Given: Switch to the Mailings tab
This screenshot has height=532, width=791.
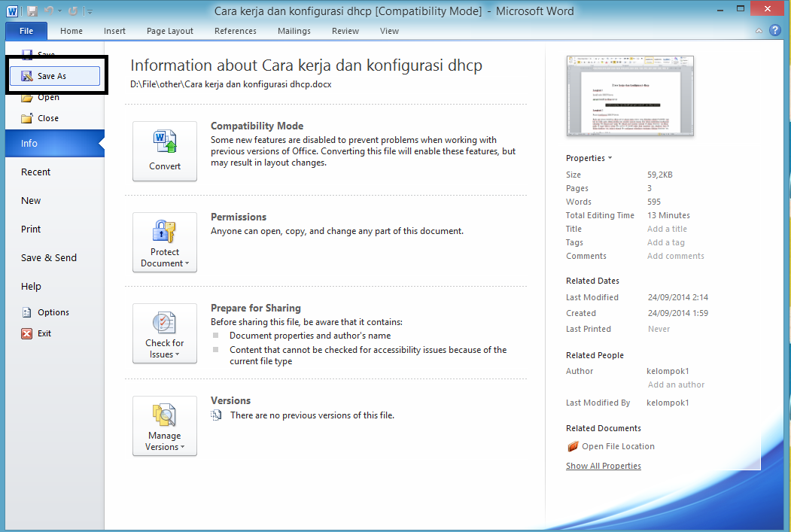Looking at the screenshot, I should pos(294,31).
